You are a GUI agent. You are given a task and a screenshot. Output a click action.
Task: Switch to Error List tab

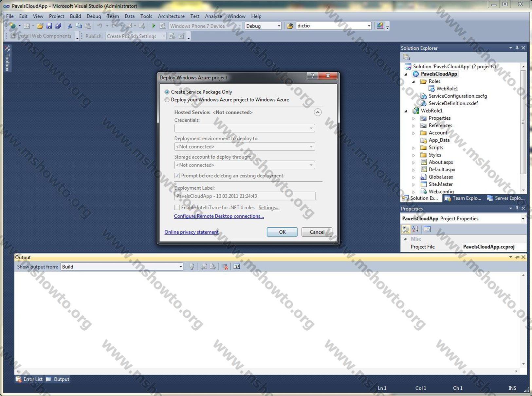point(29,379)
